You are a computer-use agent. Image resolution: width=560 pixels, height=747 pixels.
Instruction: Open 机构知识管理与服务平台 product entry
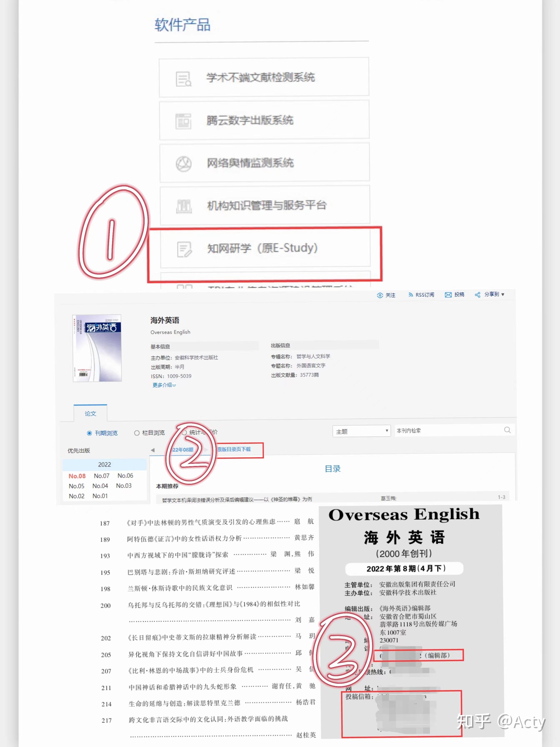pyautogui.click(x=265, y=205)
